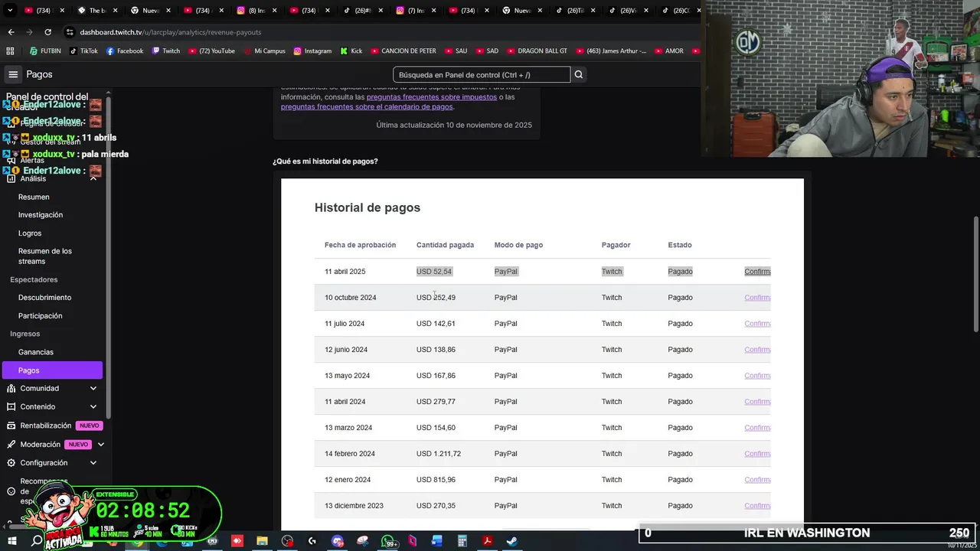Open the (72) YouTube bookmark
980x551 pixels.
coord(211,51)
